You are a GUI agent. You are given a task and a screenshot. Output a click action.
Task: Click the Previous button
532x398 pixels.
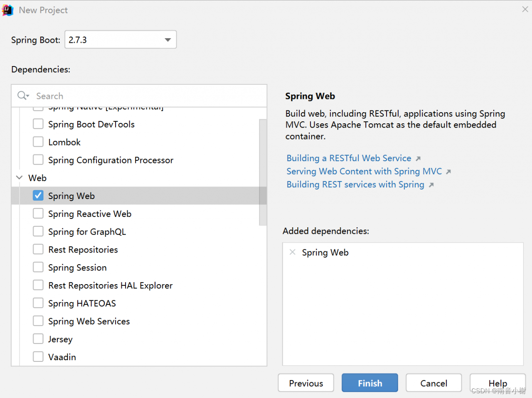point(306,383)
